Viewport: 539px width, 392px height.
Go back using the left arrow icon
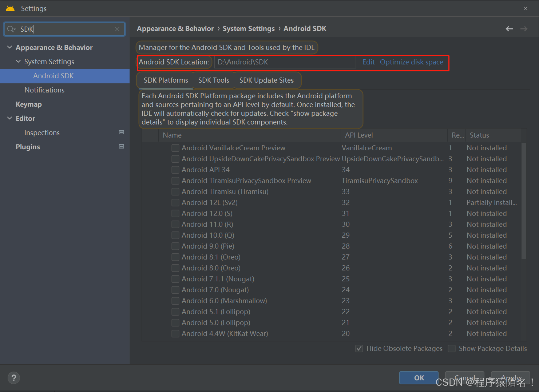(x=509, y=29)
